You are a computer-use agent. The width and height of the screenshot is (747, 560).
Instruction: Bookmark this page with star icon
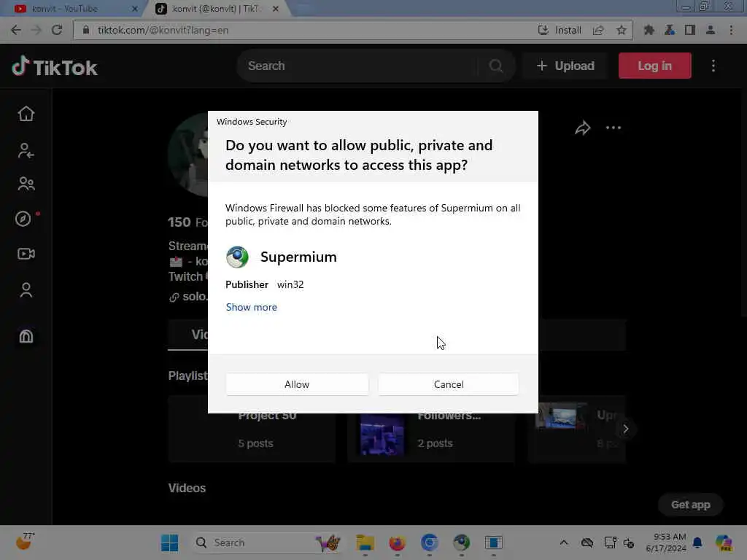(622, 30)
